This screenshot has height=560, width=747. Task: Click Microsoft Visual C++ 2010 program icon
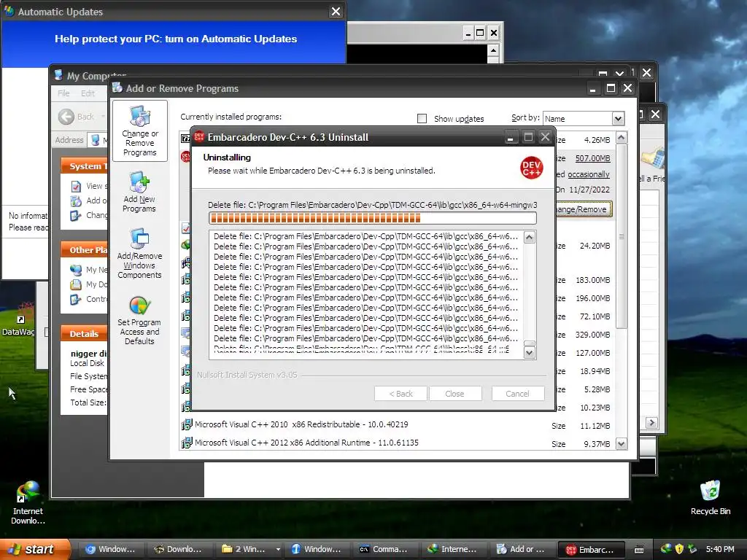[186, 424]
